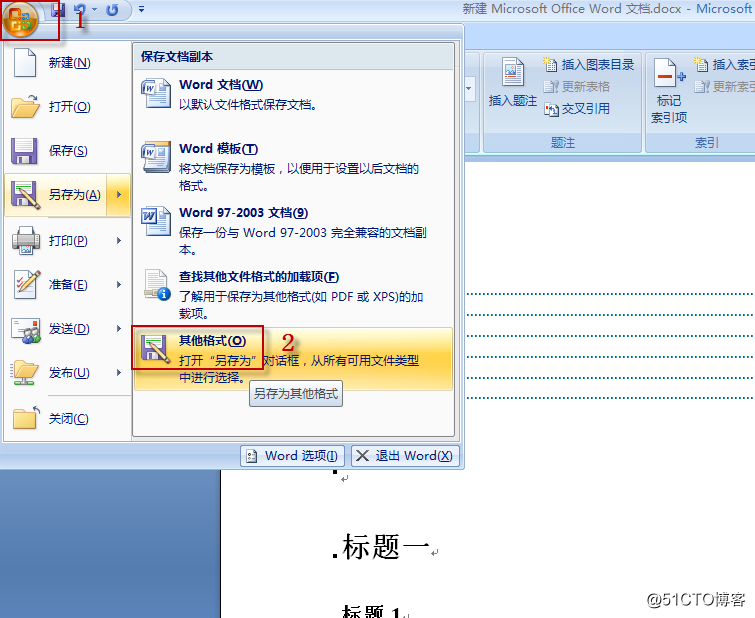Click the Undo icon in Quick Access Toolbar

pos(80,9)
